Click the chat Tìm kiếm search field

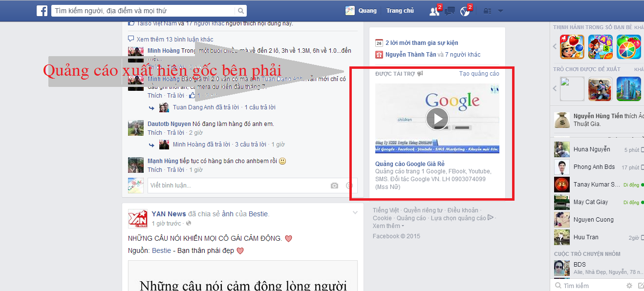coord(588,286)
